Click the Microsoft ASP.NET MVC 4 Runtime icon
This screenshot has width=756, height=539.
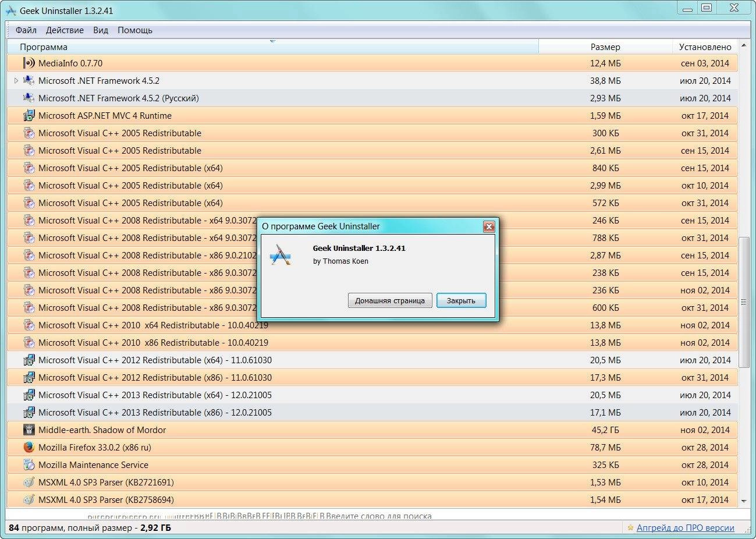point(29,115)
